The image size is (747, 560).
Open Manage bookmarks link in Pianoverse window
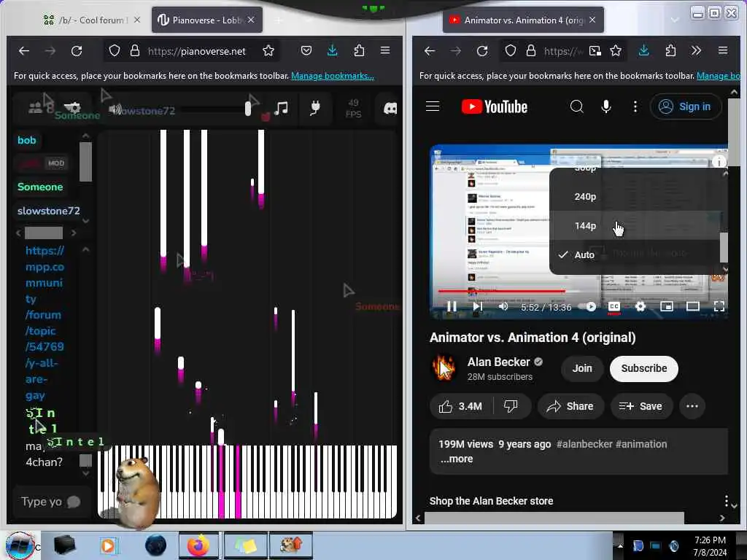[333, 76]
